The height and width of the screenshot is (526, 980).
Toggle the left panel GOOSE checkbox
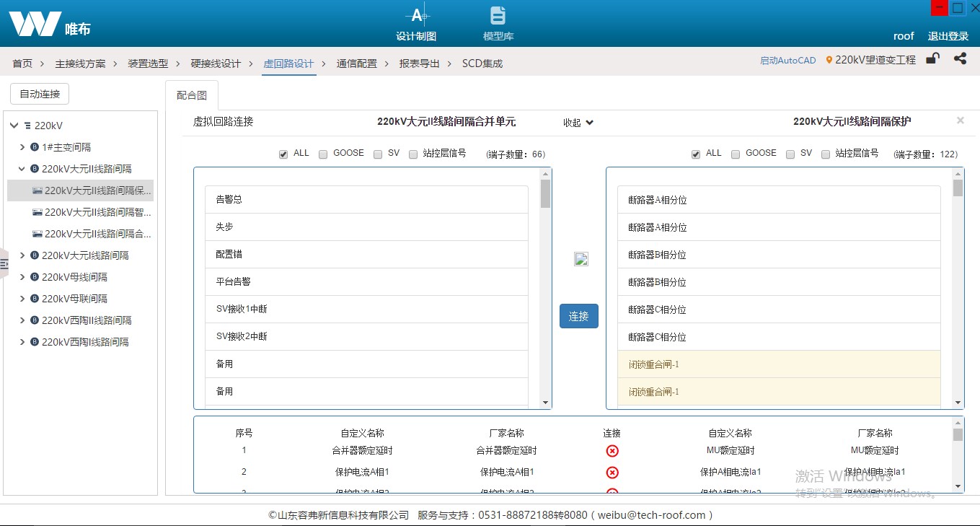(323, 154)
